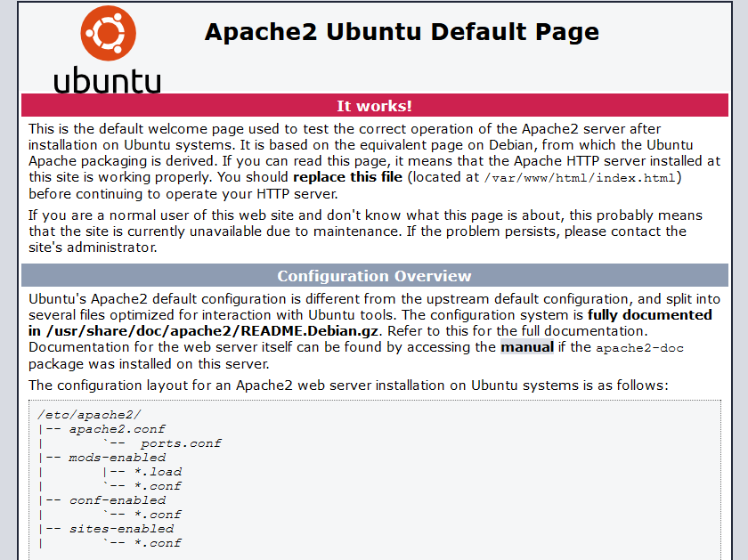This screenshot has height=560, width=748.
Task: Click the /etc/apache2/ root directory line
Action: pyautogui.click(x=89, y=415)
